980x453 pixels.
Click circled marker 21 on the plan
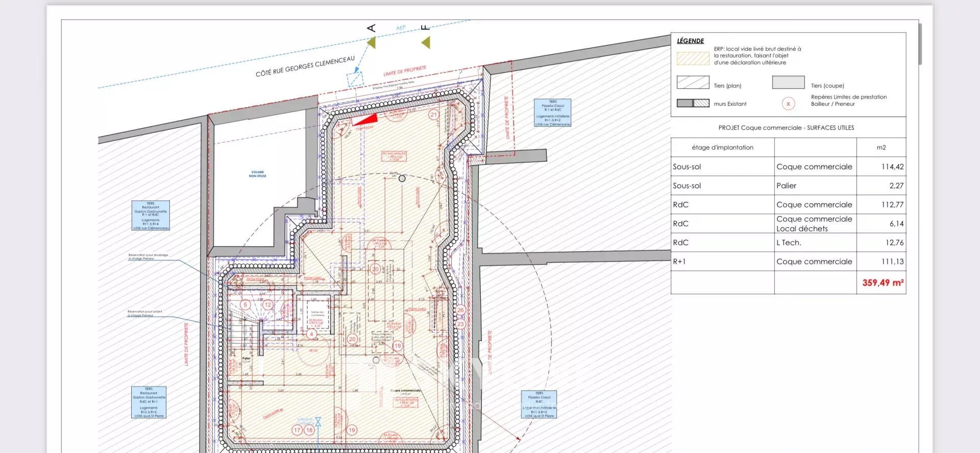pos(433,115)
